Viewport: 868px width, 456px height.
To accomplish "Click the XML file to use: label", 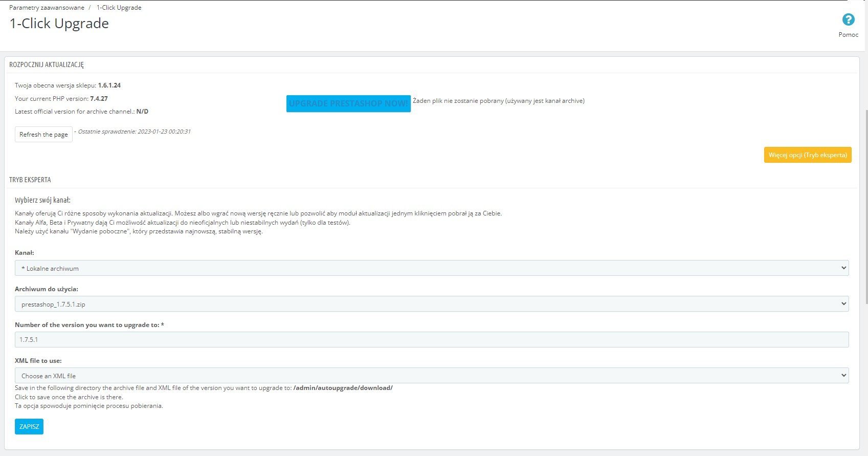I will click(38, 361).
